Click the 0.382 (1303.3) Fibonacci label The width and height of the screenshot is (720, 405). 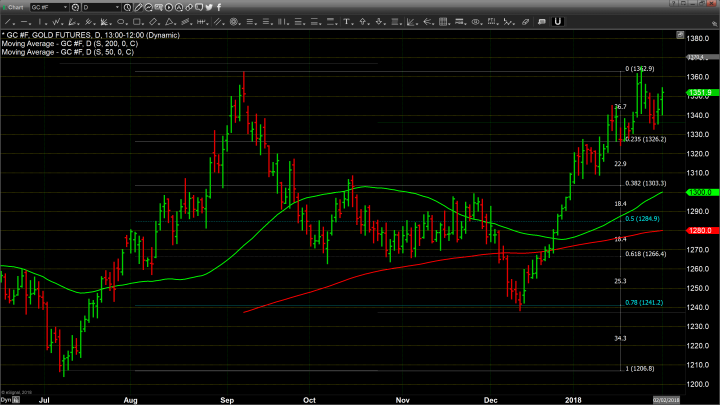tap(646, 183)
